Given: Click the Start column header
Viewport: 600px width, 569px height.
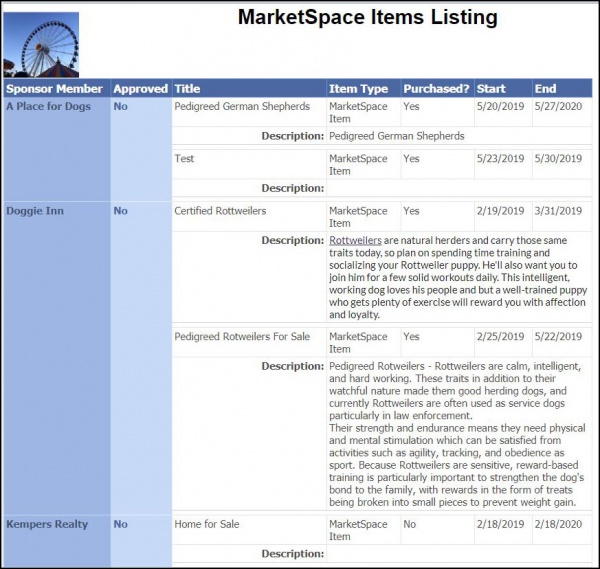Looking at the screenshot, I should (491, 89).
